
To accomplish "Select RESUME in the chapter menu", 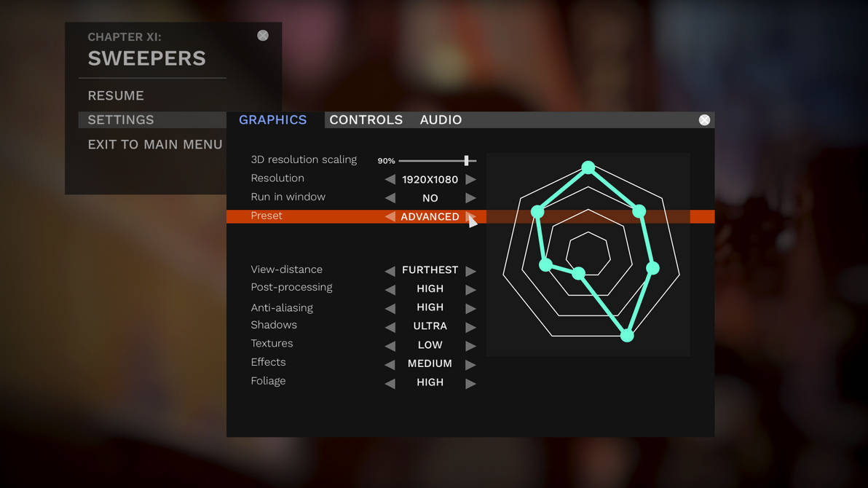I will pos(115,95).
